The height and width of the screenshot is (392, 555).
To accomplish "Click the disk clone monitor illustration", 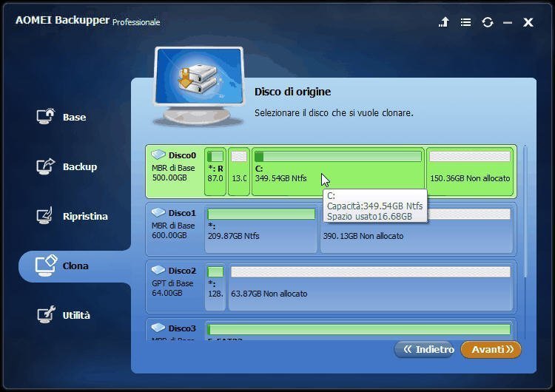I will point(199,86).
